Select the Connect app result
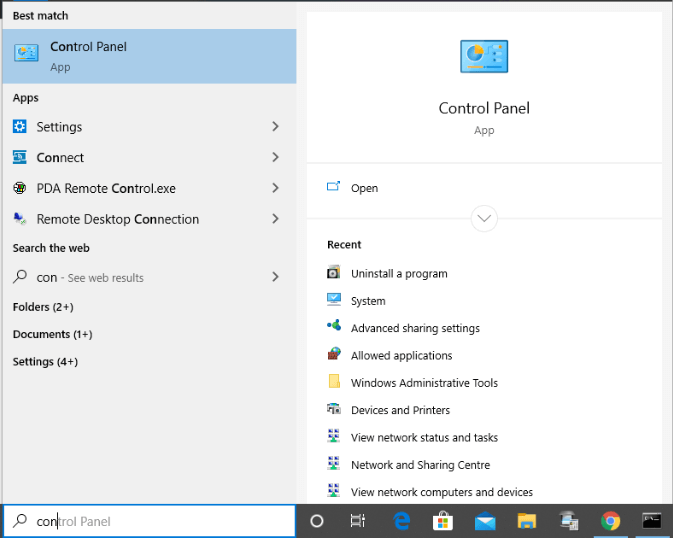The width and height of the screenshot is (673, 538). pos(149,158)
